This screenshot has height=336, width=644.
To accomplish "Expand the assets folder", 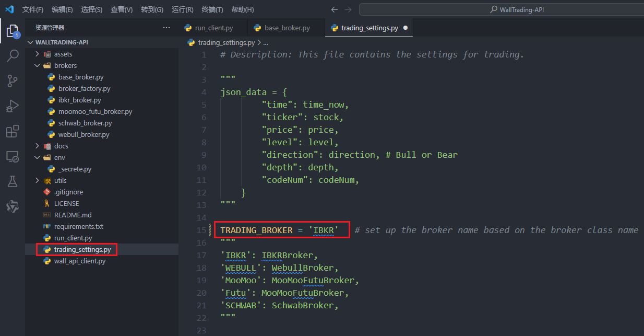I will [38, 54].
